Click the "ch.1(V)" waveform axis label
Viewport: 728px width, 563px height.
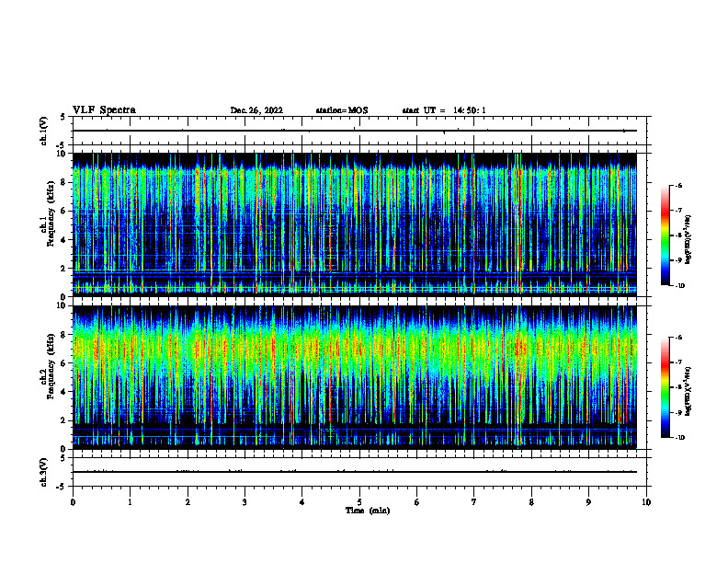pos(44,131)
